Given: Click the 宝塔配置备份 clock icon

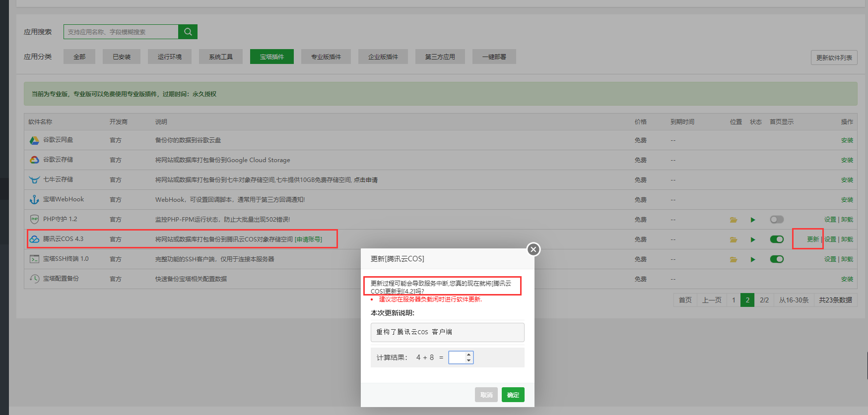Looking at the screenshot, I should pyautogui.click(x=34, y=279).
